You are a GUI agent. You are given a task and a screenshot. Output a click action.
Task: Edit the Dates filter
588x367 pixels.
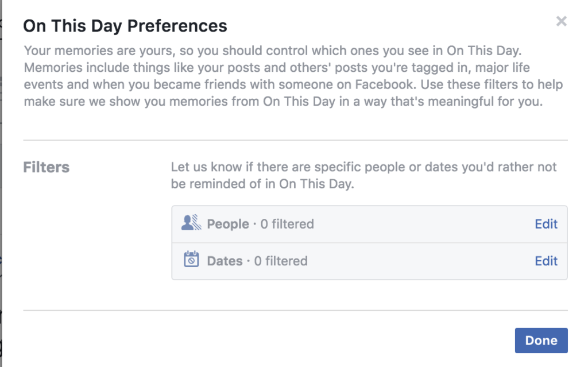546,261
